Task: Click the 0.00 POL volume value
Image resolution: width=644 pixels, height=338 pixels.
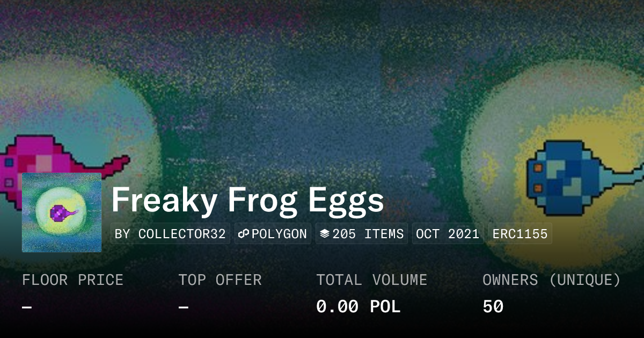Action: click(x=358, y=306)
